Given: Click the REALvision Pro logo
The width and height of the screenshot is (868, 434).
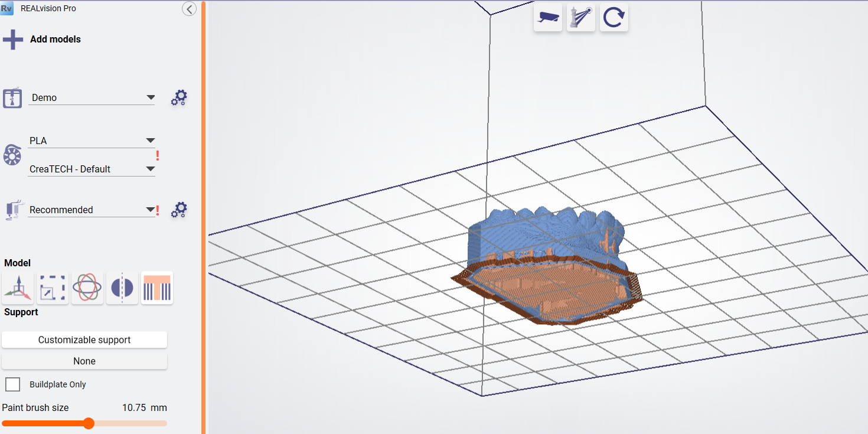Looking at the screenshot, I should point(8,8).
